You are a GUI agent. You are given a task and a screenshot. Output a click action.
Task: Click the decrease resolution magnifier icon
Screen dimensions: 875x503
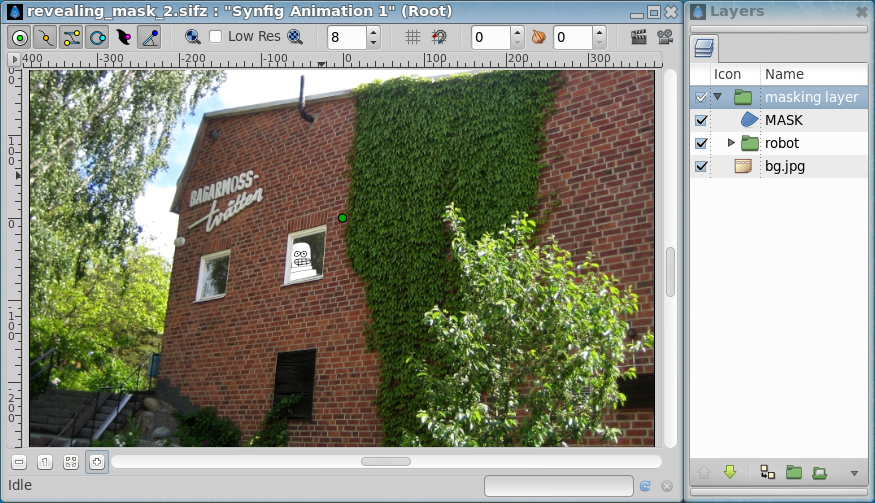pyautogui.click(x=193, y=37)
